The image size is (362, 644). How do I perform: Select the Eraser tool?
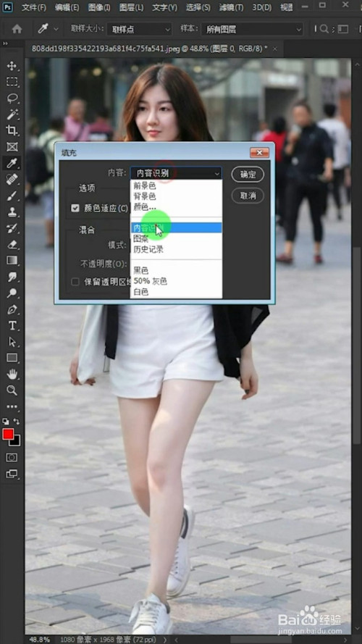(12, 244)
